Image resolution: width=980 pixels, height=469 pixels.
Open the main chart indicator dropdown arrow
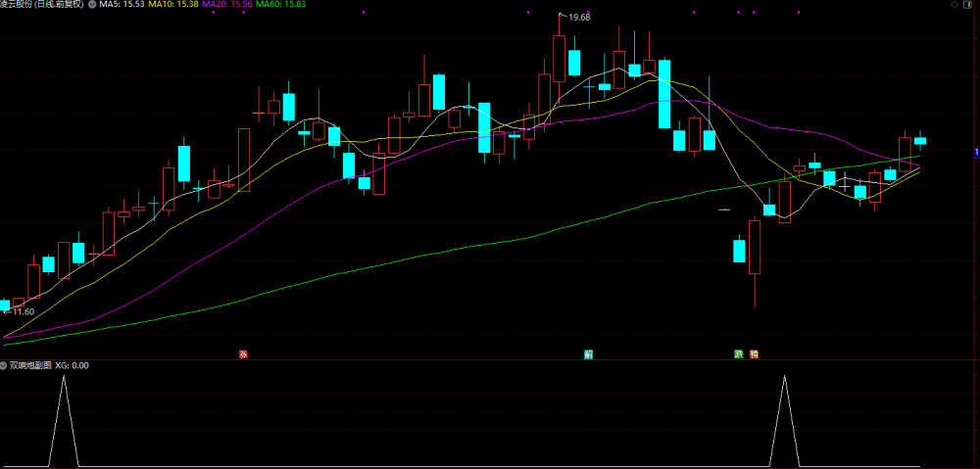(93, 4)
